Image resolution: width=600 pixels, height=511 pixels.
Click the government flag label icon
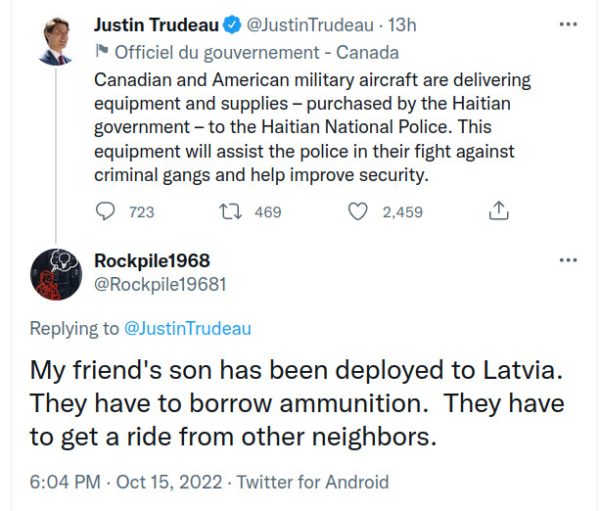click(x=102, y=53)
